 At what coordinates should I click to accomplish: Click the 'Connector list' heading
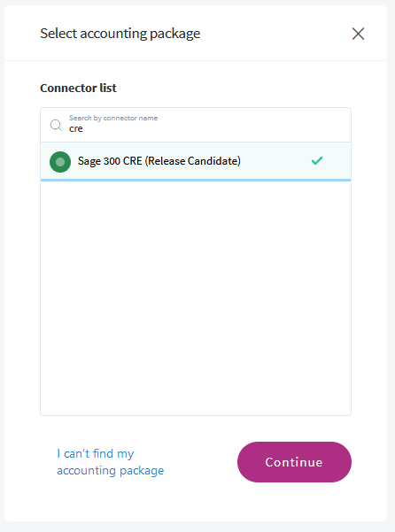[78, 88]
